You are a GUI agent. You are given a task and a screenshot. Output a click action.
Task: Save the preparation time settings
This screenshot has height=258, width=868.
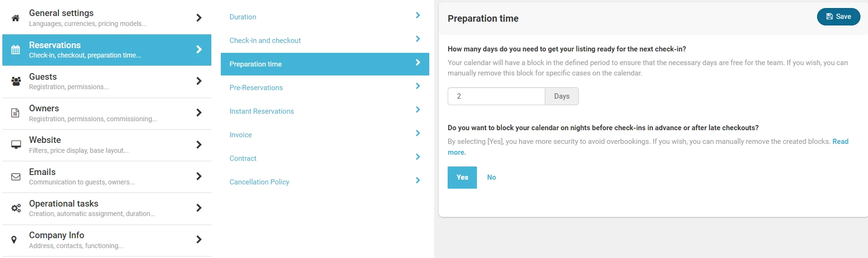point(838,17)
